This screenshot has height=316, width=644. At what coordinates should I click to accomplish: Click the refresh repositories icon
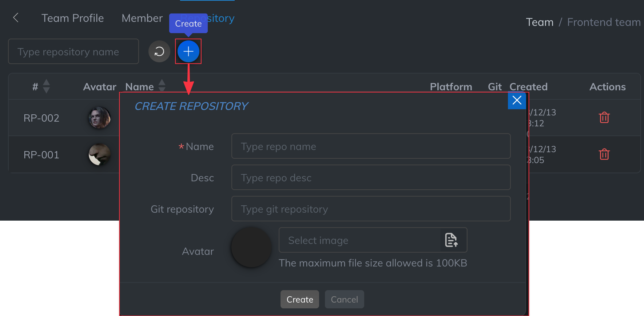pyautogui.click(x=159, y=52)
